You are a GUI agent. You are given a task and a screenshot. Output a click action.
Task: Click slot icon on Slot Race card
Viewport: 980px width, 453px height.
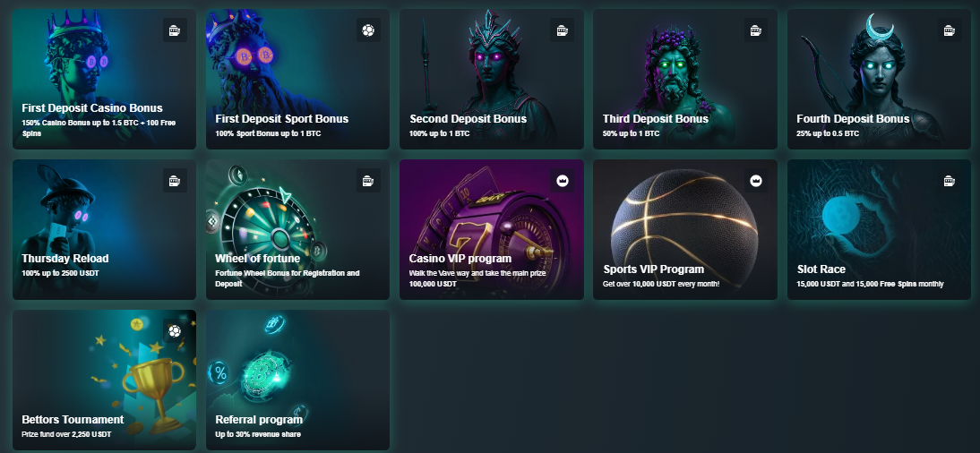tap(950, 181)
